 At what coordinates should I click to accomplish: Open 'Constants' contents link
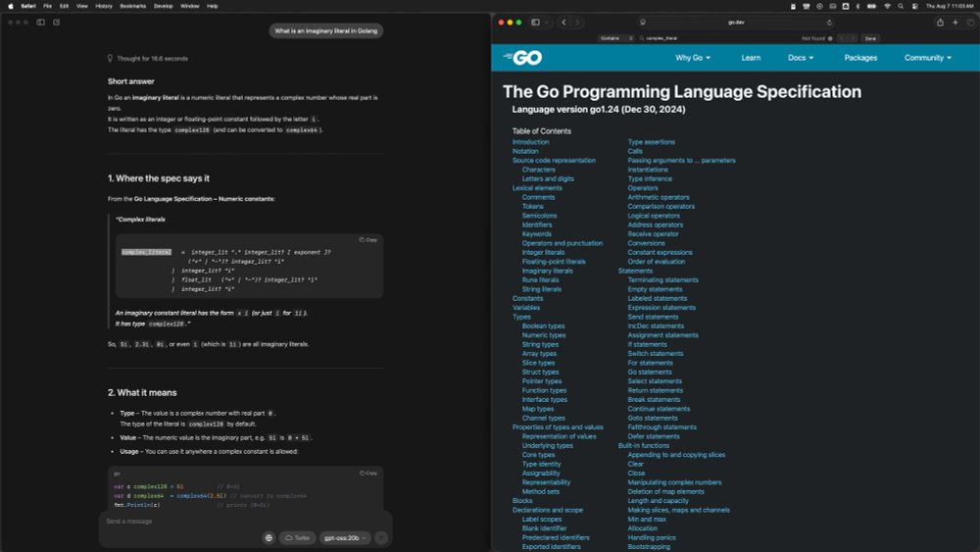coord(527,298)
